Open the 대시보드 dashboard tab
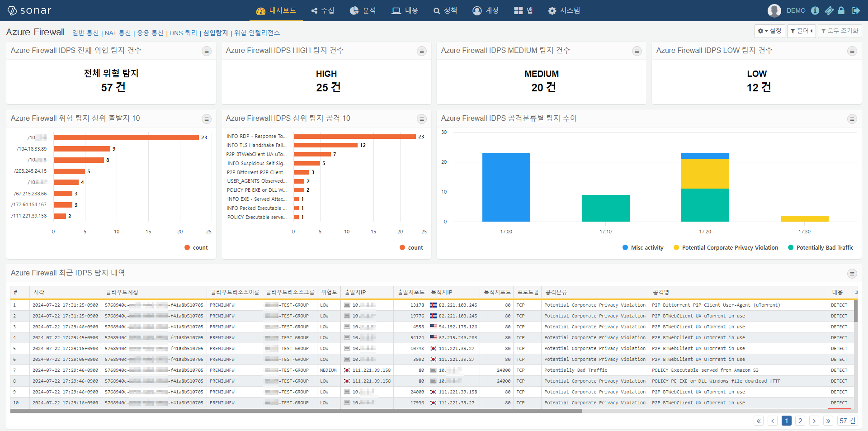Image resolution: width=868 pixels, height=431 pixels. point(276,10)
